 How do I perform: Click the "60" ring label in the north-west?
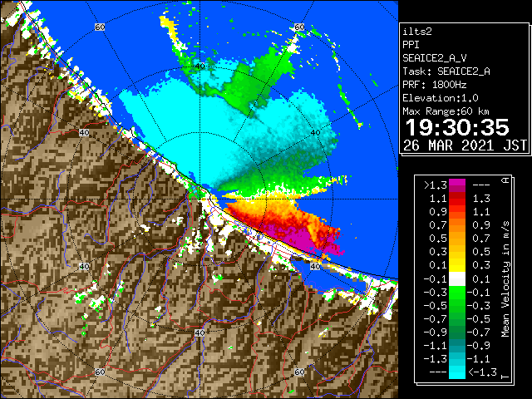pyautogui.click(x=100, y=27)
